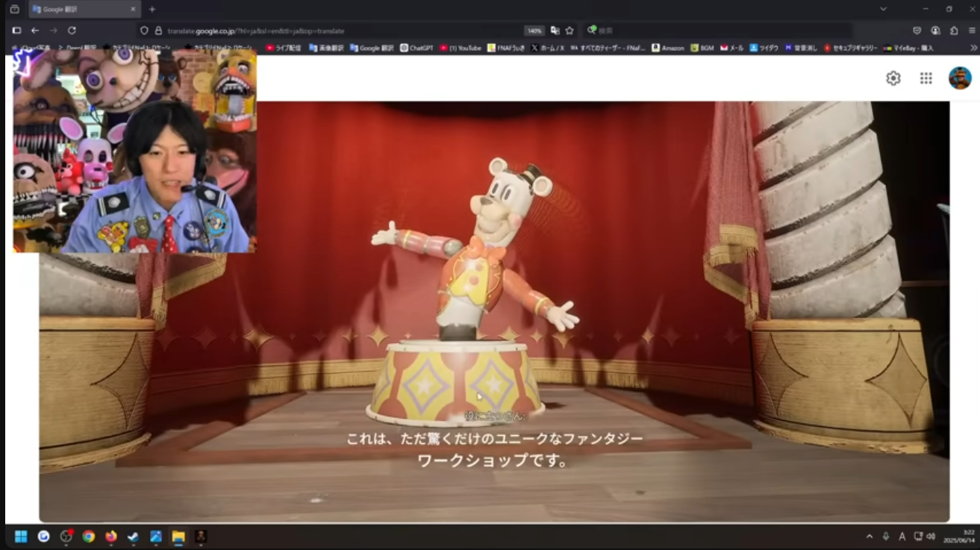Image resolution: width=980 pixels, height=550 pixels.
Task: Open the Google 翻訳 bookmark
Action: pos(371,48)
